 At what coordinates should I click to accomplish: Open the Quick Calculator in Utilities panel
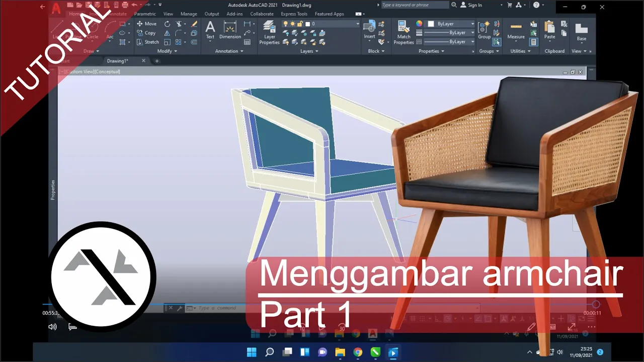tap(534, 42)
